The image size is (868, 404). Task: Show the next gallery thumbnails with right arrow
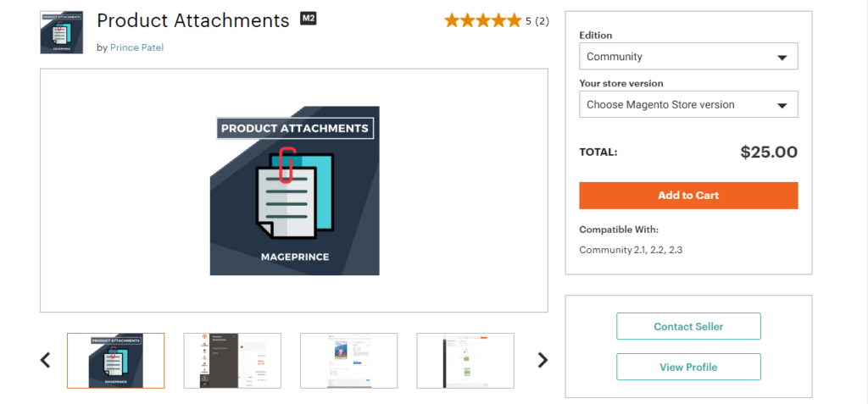(x=542, y=360)
